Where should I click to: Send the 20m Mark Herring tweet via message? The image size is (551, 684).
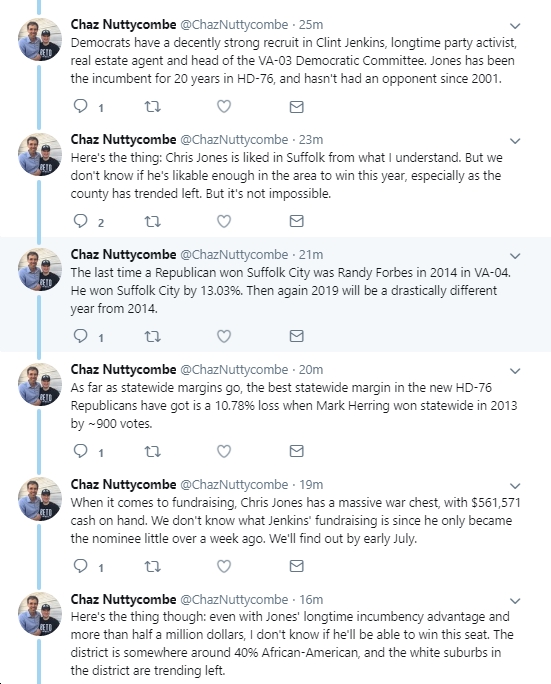click(x=296, y=451)
